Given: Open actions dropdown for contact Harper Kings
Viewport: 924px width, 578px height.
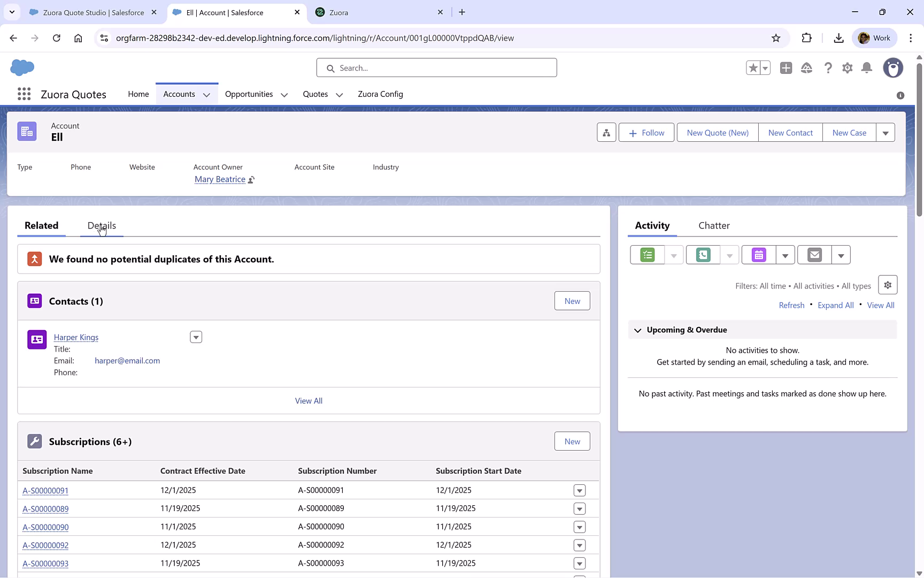Looking at the screenshot, I should pyautogui.click(x=196, y=337).
